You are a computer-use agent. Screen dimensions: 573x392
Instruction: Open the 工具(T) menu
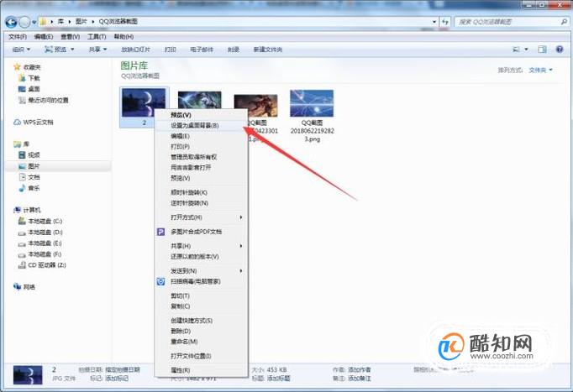pos(97,37)
